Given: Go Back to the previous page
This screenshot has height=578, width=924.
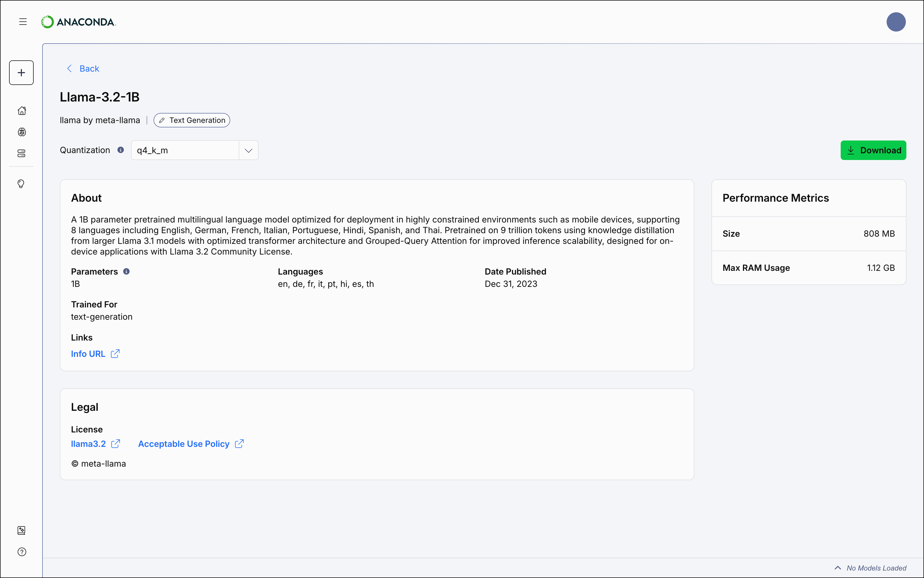Looking at the screenshot, I should coord(83,68).
